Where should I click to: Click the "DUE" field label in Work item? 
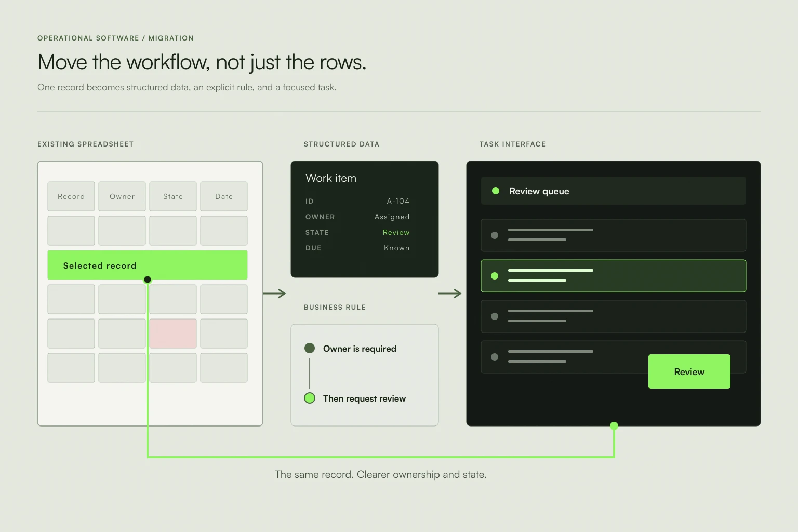pyautogui.click(x=313, y=248)
